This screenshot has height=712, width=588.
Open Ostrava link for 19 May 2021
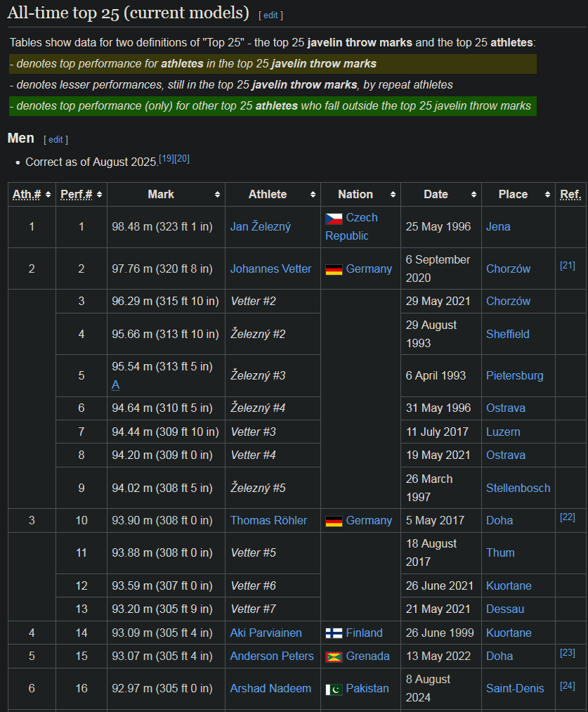506,455
